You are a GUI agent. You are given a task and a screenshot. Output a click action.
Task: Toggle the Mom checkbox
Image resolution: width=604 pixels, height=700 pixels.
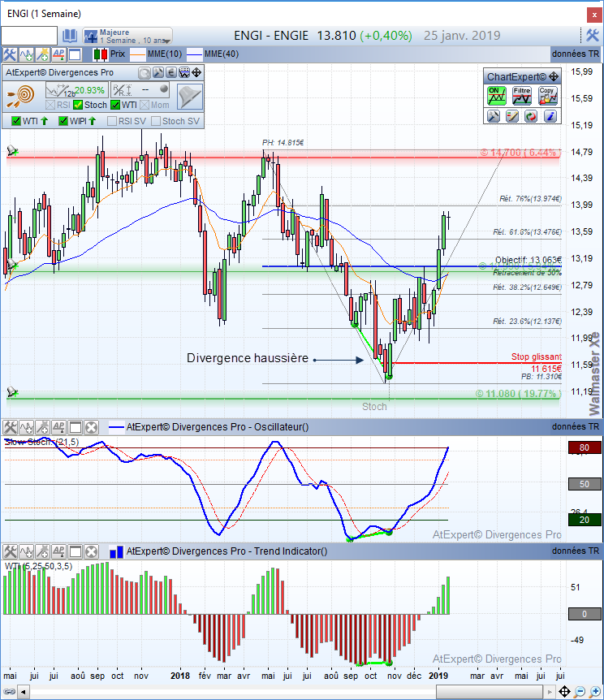pyautogui.click(x=145, y=105)
